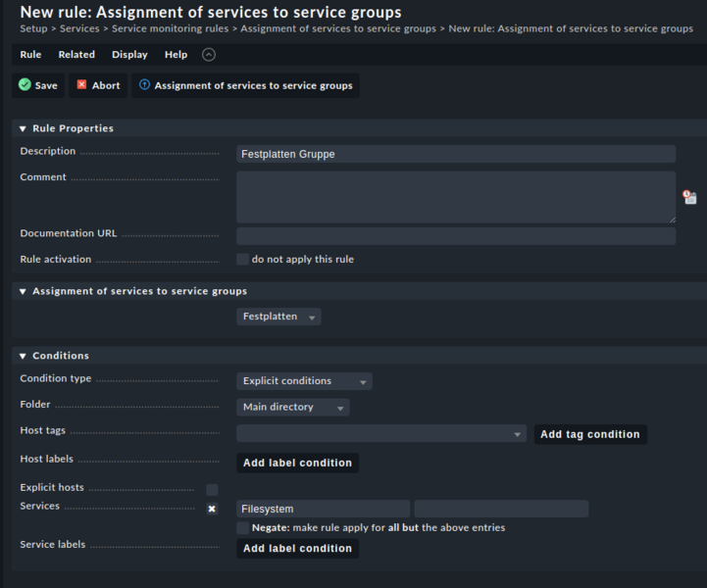Image resolution: width=707 pixels, height=588 pixels.
Task: Check the Negate option for services
Action: pyautogui.click(x=242, y=528)
